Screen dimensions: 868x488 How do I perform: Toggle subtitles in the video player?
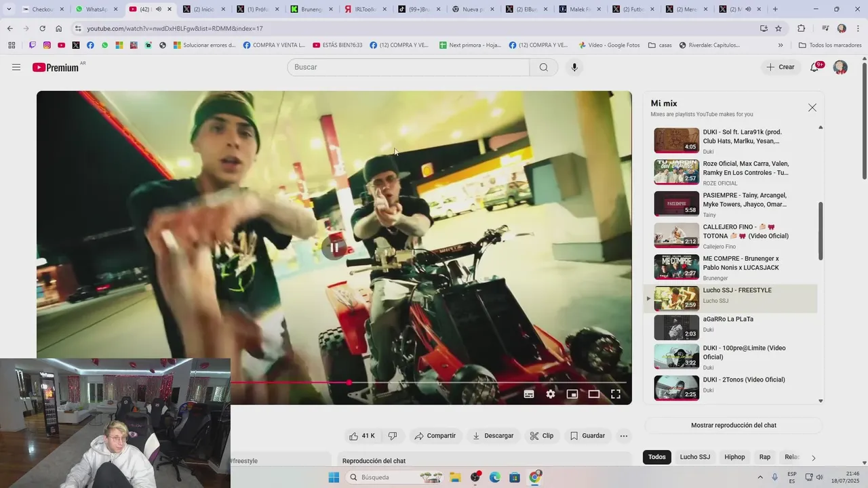[x=529, y=394]
